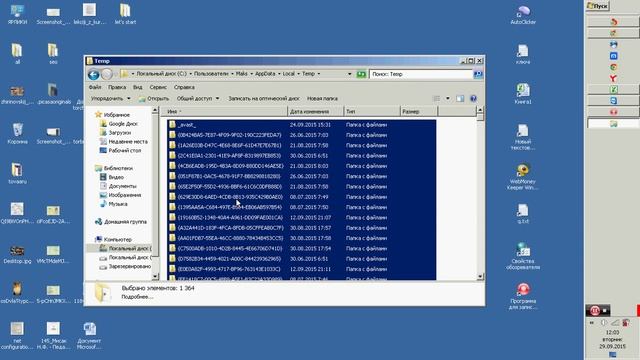Sort by the Размер column header

(419, 111)
